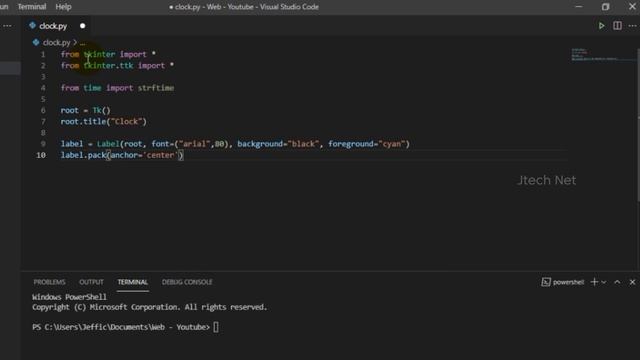Click the breadcrumb ellipsis after clock.py
Screen dimensions: 640x360
83,42
